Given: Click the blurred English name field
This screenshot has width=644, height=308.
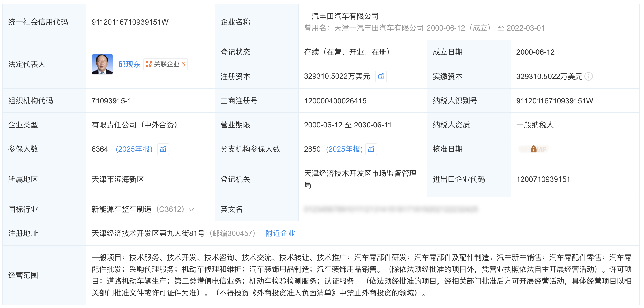Looking at the screenshot, I should tap(391, 209).
